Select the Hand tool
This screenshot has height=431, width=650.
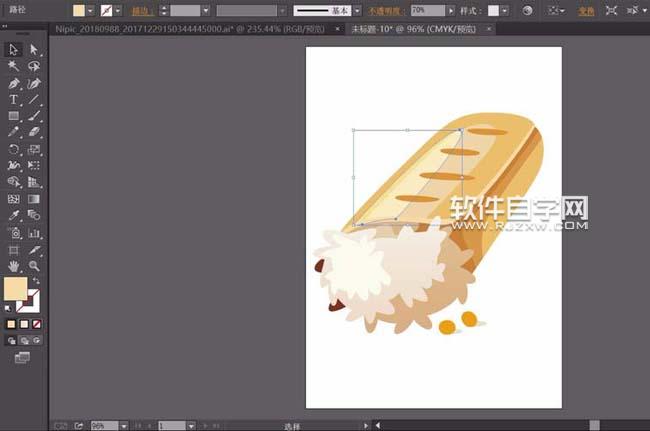pos(13,266)
